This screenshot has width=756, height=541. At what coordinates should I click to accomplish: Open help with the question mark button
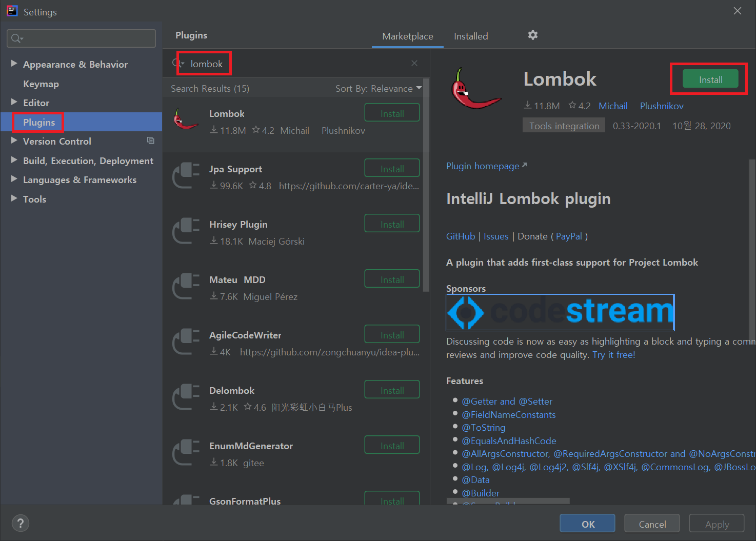click(21, 523)
